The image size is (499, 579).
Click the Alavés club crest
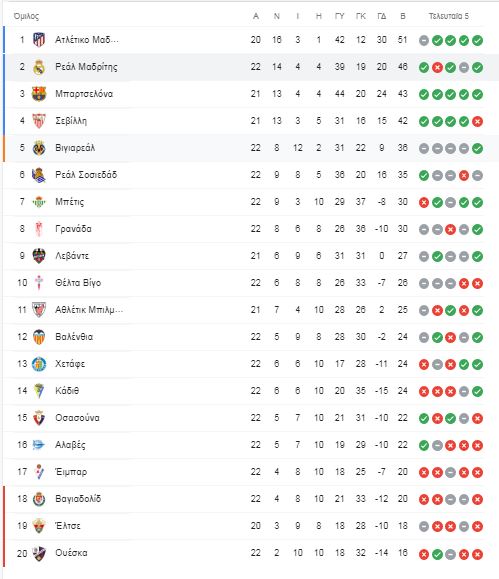coord(39,445)
